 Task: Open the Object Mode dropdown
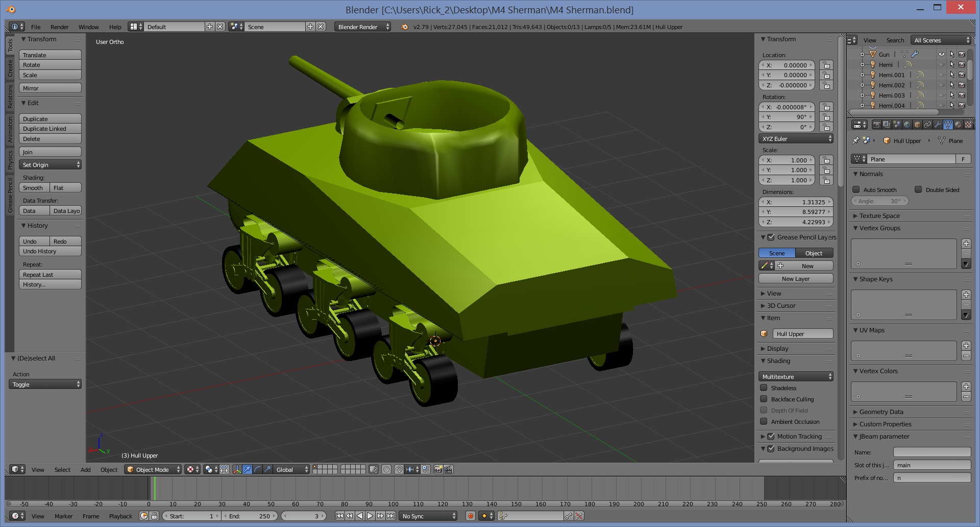coord(153,469)
